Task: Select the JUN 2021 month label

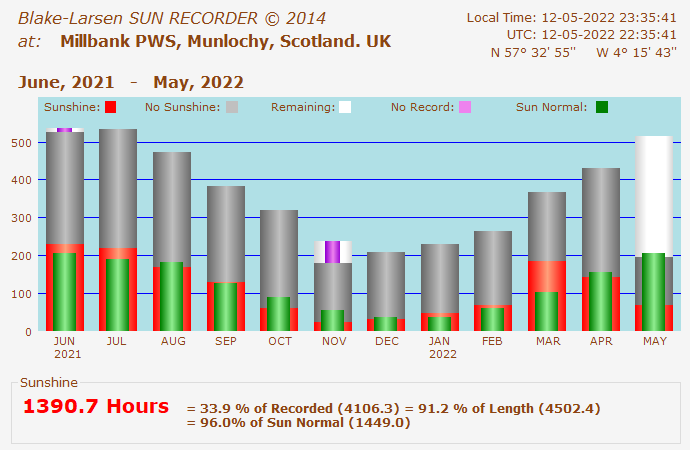Action: (67, 348)
